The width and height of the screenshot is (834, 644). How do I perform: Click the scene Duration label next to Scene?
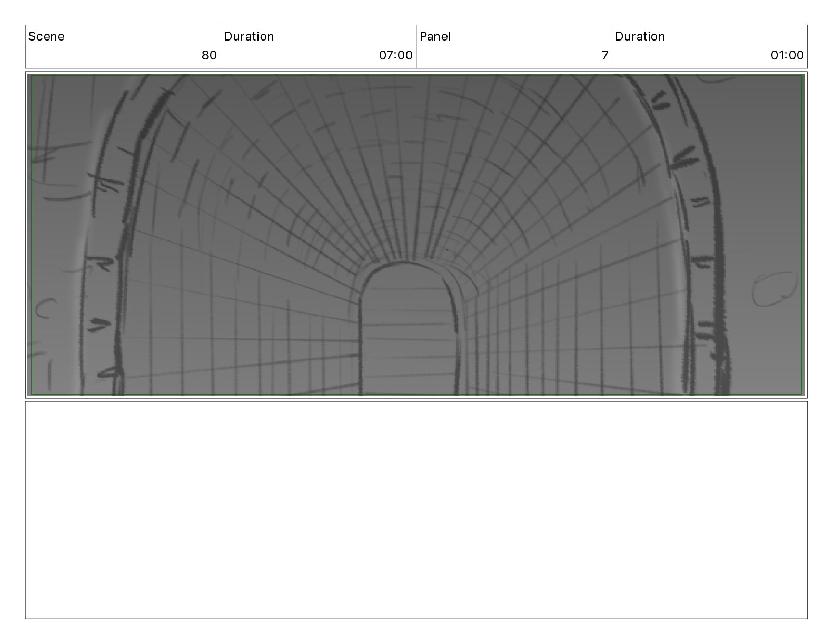(249, 36)
